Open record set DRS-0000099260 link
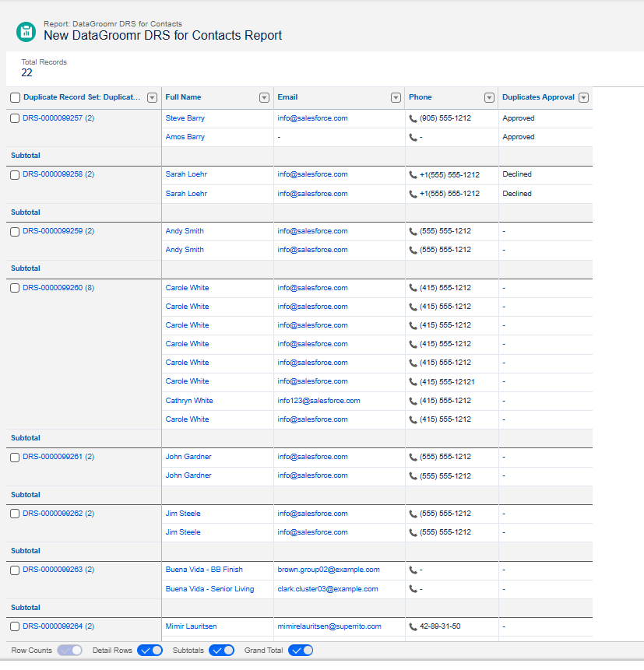This screenshot has width=644, height=670. pos(53,288)
